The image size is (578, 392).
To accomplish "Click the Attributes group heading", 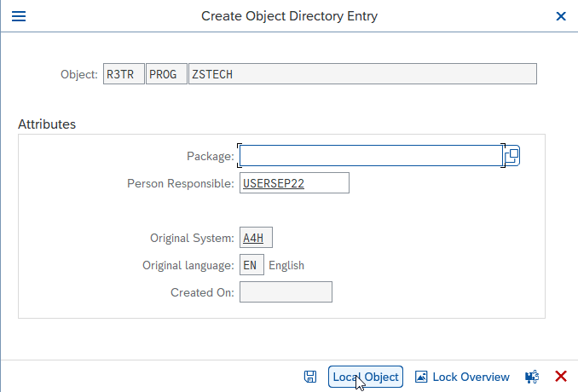I will tap(47, 124).
